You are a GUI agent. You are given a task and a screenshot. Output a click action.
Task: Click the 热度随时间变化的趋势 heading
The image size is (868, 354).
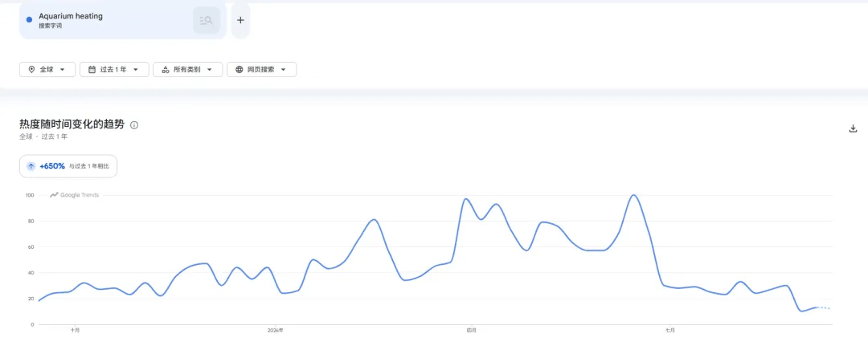click(x=72, y=124)
